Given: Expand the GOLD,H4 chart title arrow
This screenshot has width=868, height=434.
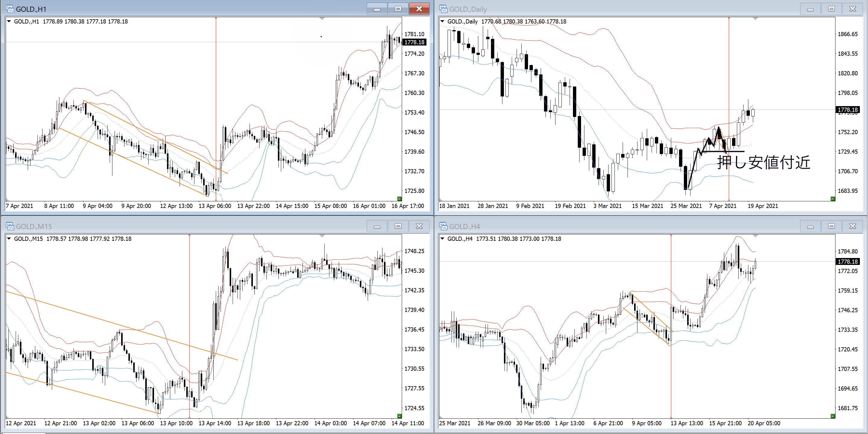Looking at the screenshot, I should tap(442, 239).
